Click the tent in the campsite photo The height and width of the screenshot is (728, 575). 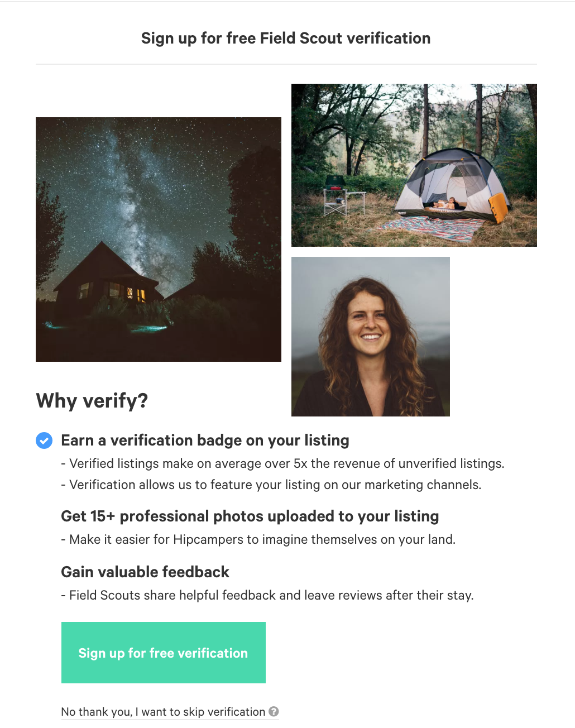coord(452,185)
